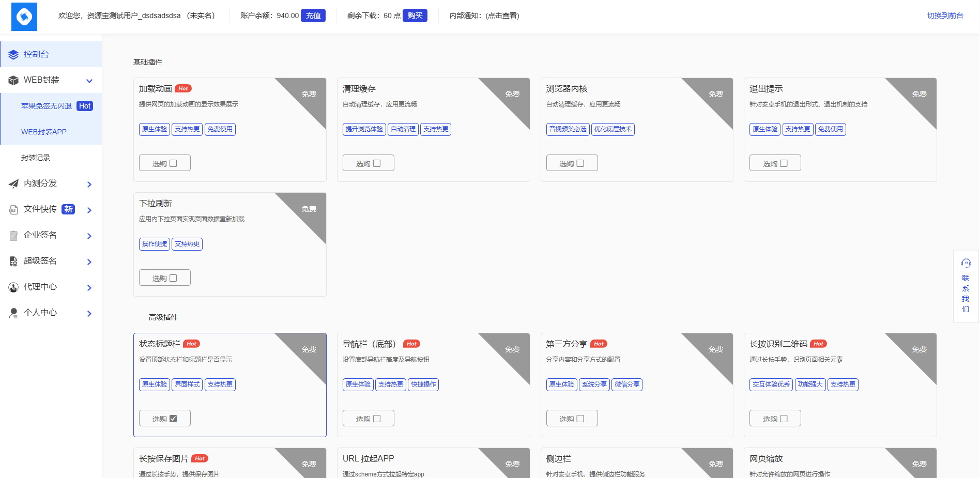Click the 自动清理 tag on 清理缓存
Viewport: 980px width, 478px height.
pyautogui.click(x=403, y=129)
